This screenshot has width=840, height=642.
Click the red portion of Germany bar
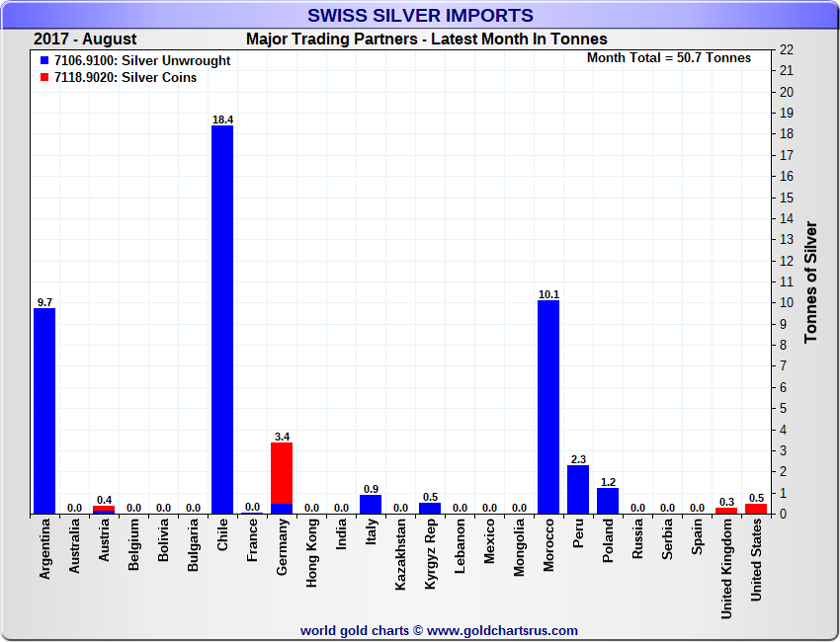[282, 472]
